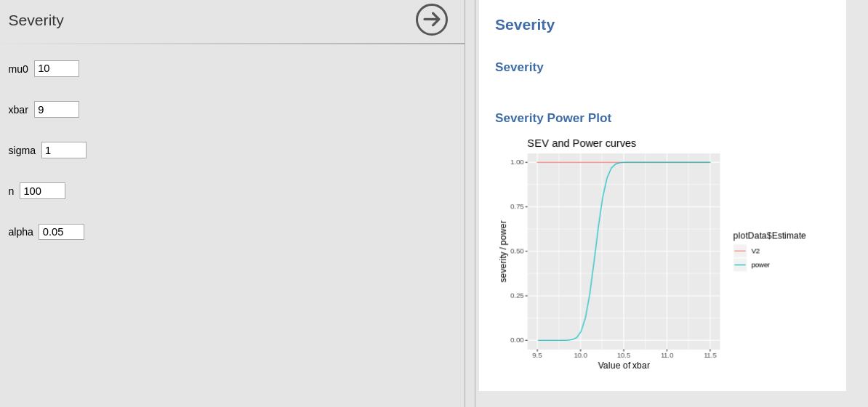Screen dimensions: 868x407
Task: Click the large Severity results heading
Action: pyautogui.click(x=525, y=25)
